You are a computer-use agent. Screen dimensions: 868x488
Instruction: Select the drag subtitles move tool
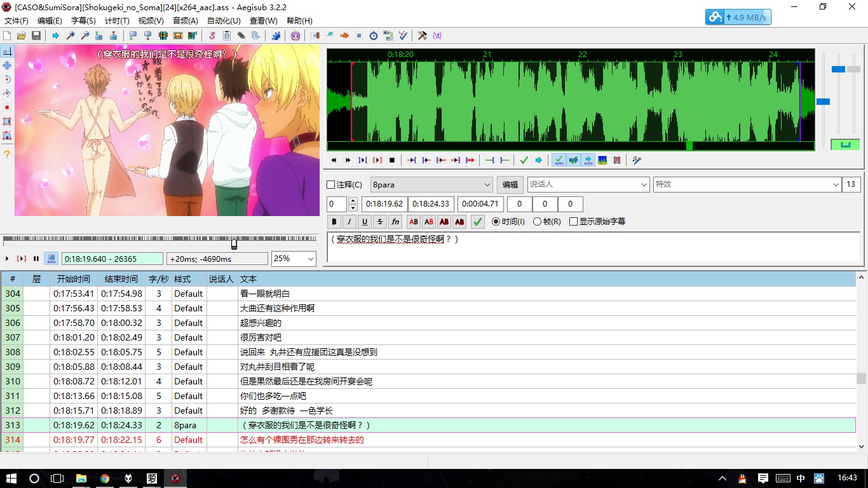tap(7, 65)
